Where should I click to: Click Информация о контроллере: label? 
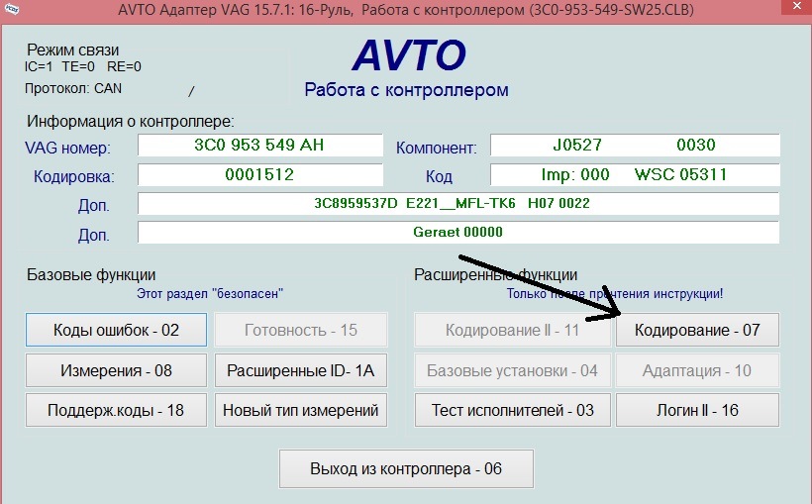pyautogui.click(x=131, y=121)
